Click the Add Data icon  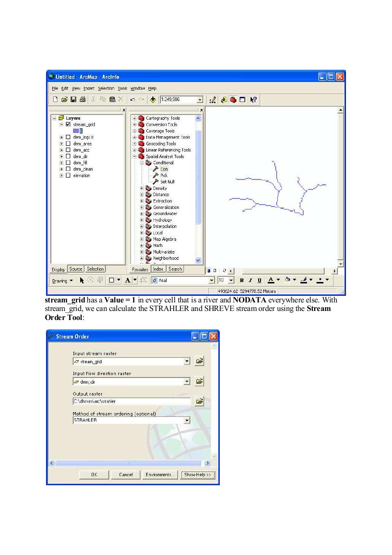152,99
